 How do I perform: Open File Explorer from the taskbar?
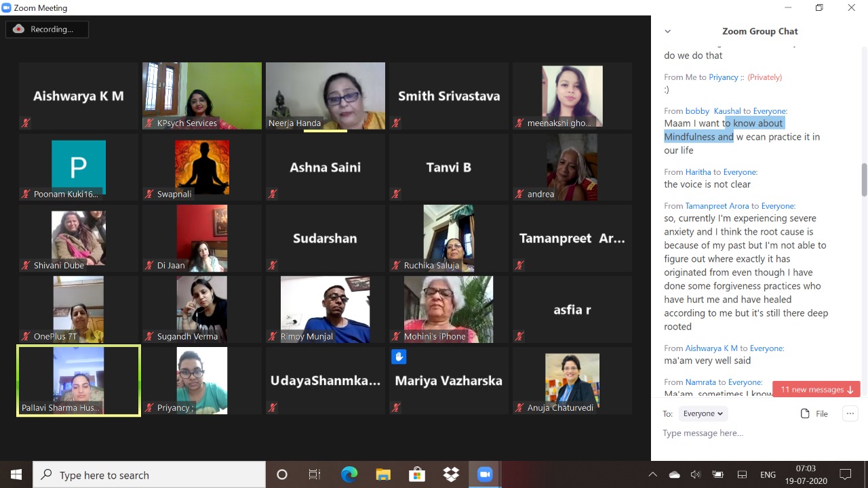[383, 474]
